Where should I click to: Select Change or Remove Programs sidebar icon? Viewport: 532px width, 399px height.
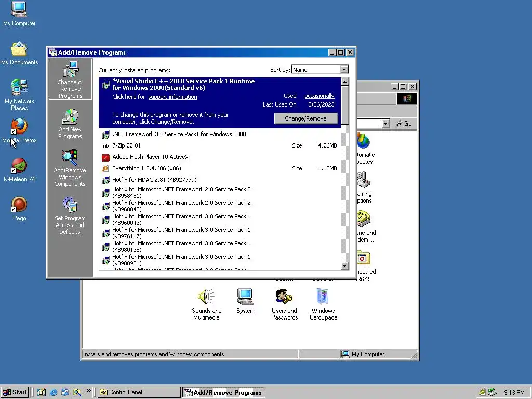pos(70,79)
